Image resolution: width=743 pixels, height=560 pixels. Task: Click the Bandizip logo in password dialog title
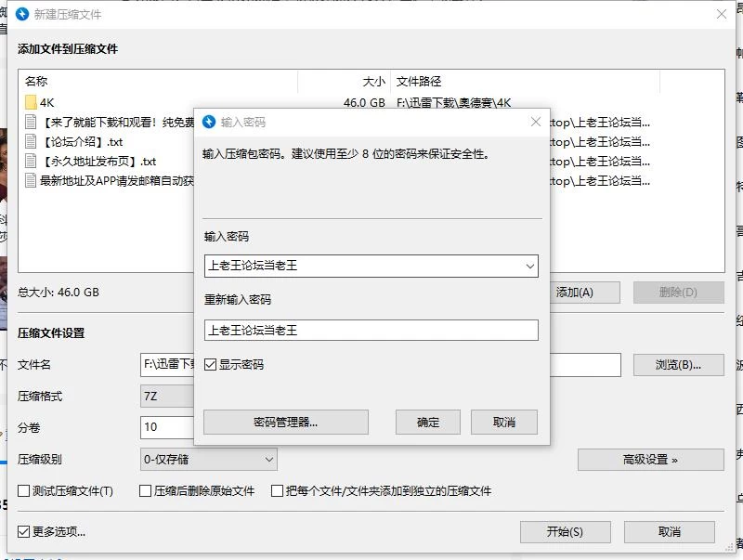pos(209,122)
